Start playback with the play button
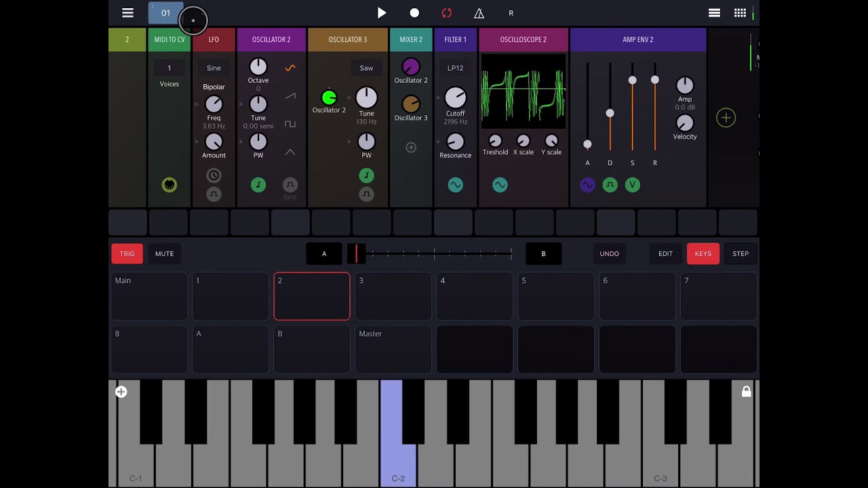868x488 pixels. 382,13
